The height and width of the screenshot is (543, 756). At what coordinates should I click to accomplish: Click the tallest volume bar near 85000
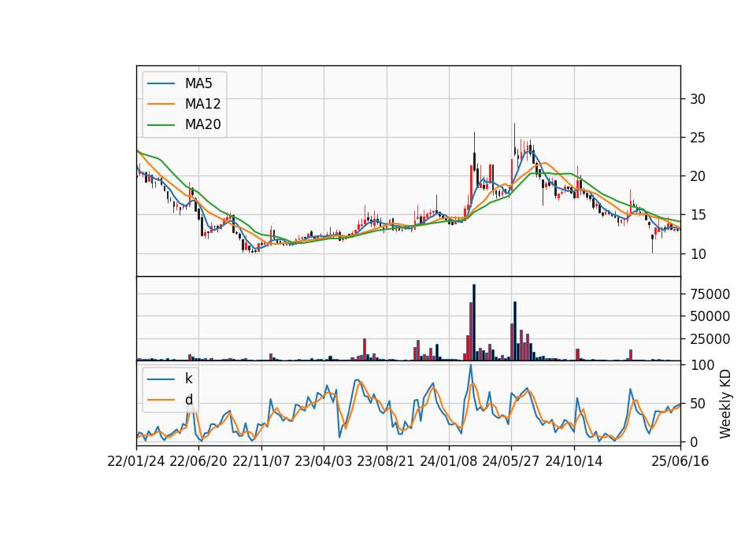[474, 323]
